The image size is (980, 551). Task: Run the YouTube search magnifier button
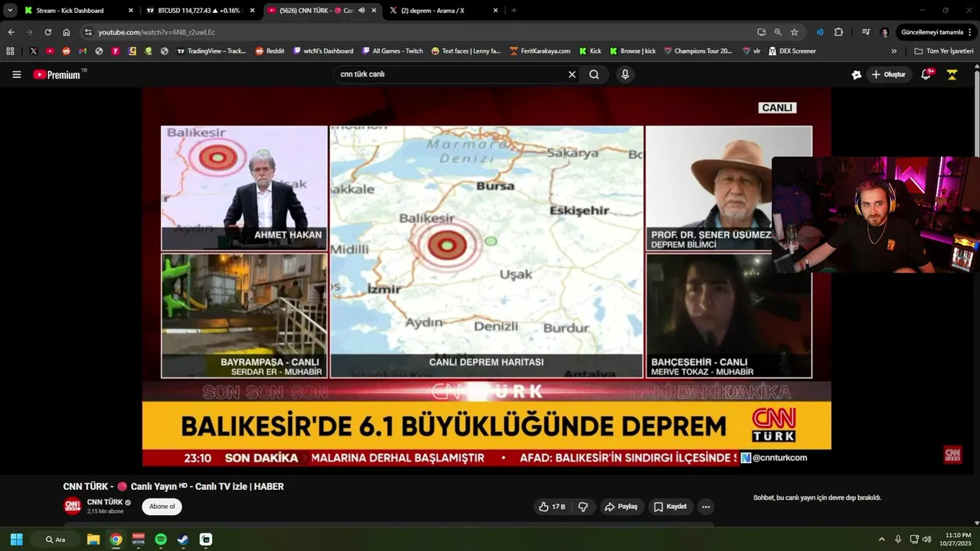(594, 74)
